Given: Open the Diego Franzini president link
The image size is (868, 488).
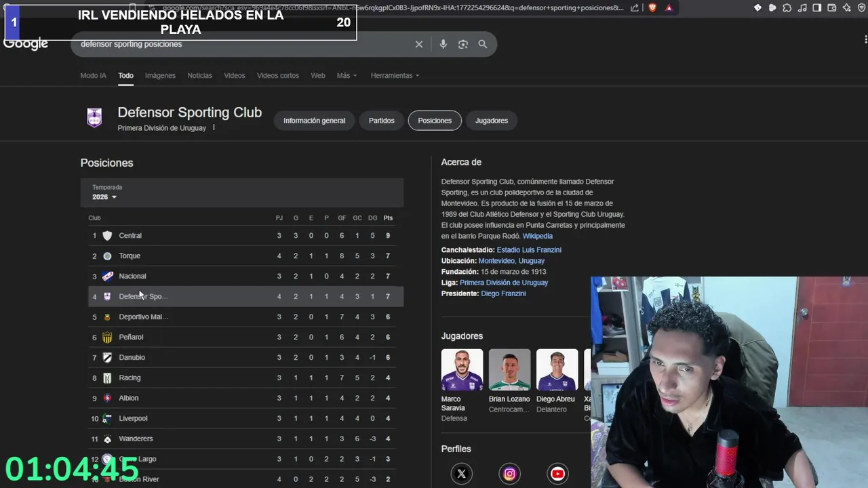Looking at the screenshot, I should point(503,293).
